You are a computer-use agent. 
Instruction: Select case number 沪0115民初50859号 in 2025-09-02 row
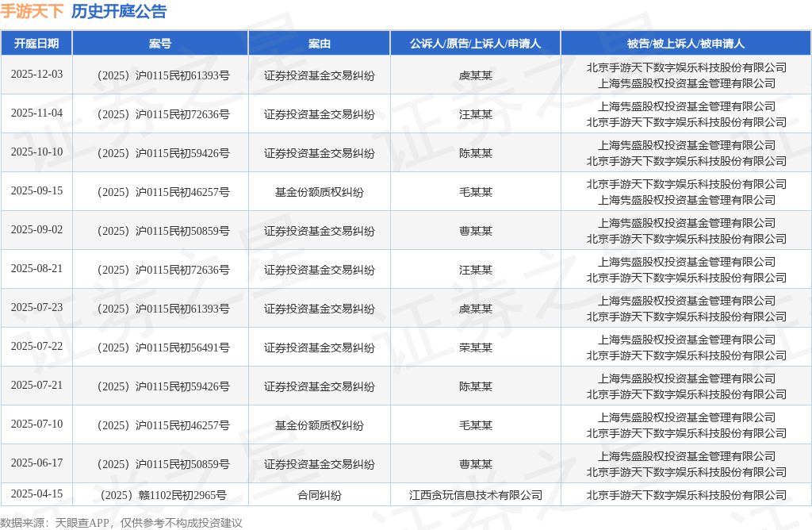163,231
